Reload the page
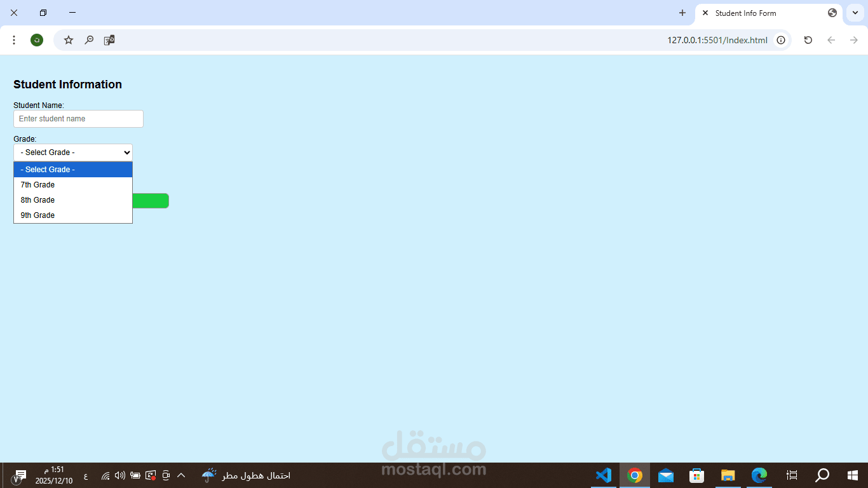 808,40
